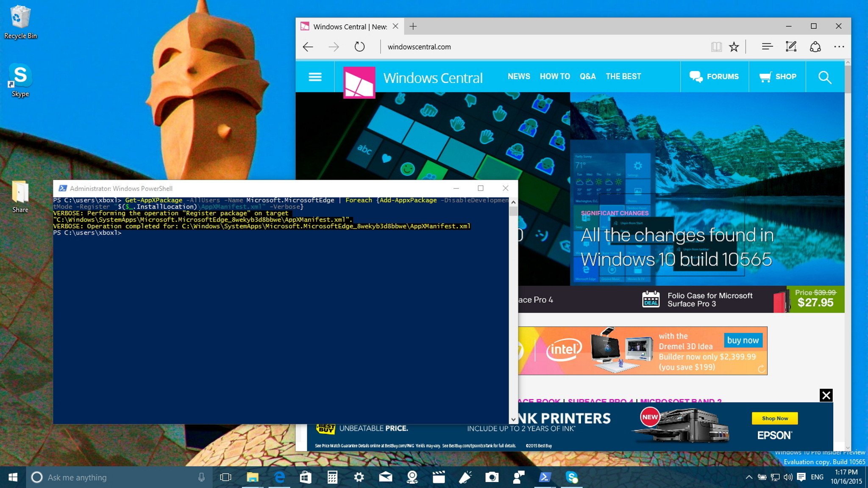Open Settings gear on the taskbar
Image resolution: width=868 pixels, height=488 pixels.
tap(359, 477)
